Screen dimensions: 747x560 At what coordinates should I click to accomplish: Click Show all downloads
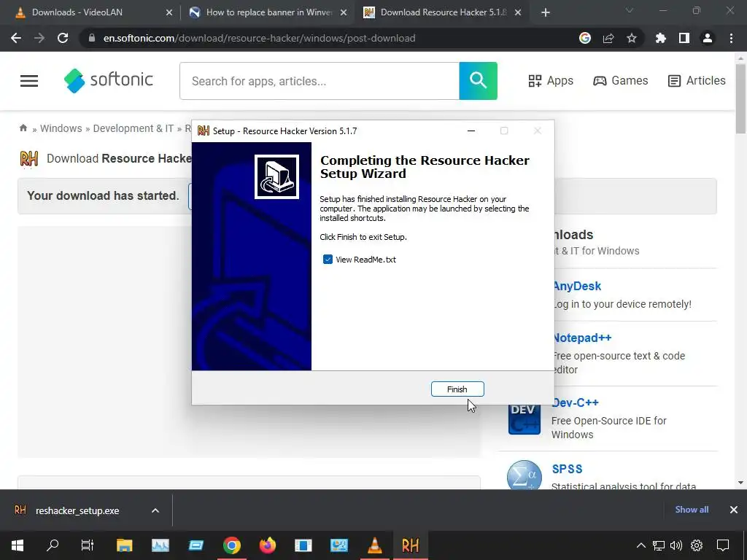pos(692,510)
